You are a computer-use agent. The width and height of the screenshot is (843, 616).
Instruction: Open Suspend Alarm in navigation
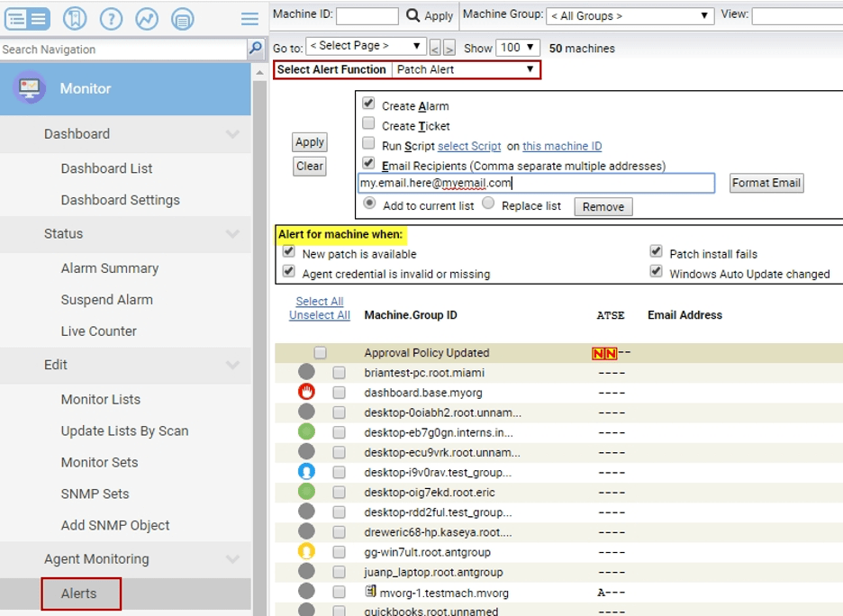[x=107, y=299]
